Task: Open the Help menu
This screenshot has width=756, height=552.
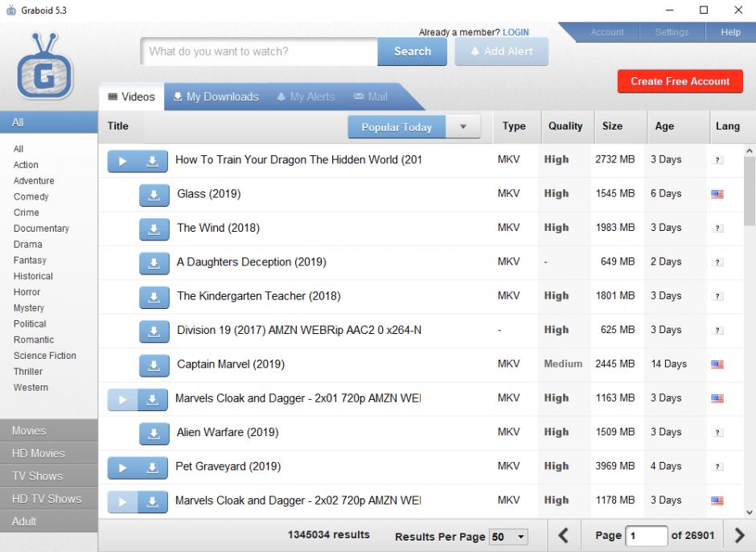Action: tap(730, 32)
